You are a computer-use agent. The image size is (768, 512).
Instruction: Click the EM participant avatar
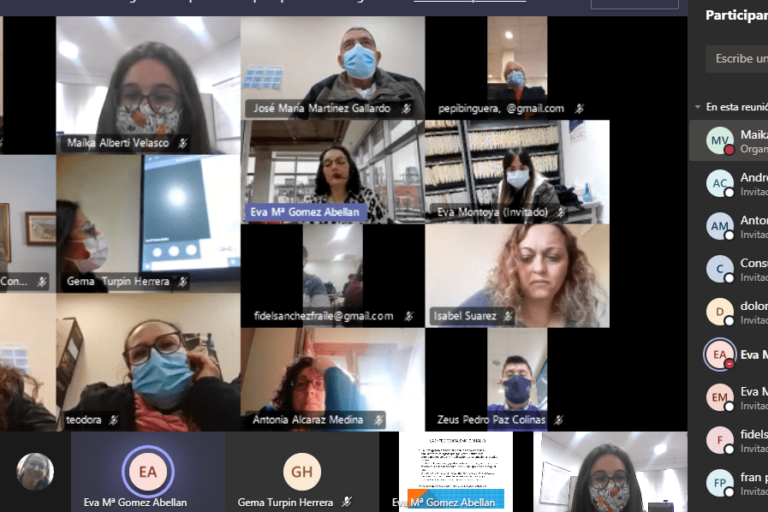tap(720, 397)
